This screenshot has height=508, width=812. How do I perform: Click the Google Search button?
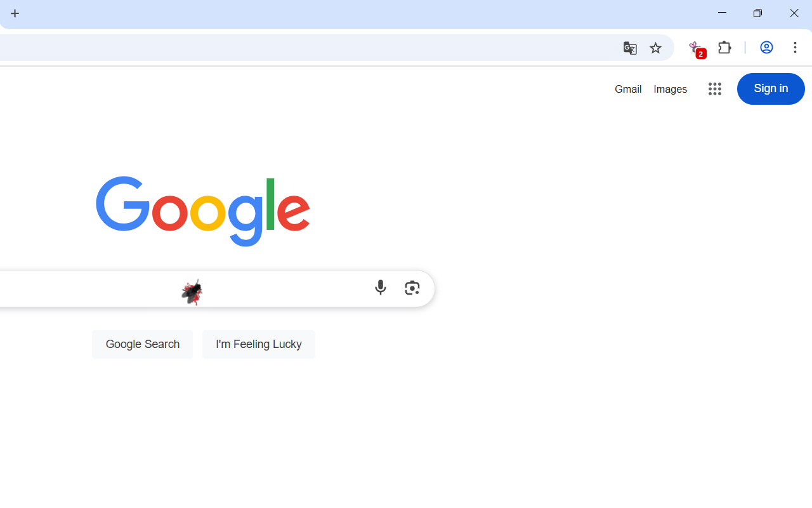click(x=142, y=344)
